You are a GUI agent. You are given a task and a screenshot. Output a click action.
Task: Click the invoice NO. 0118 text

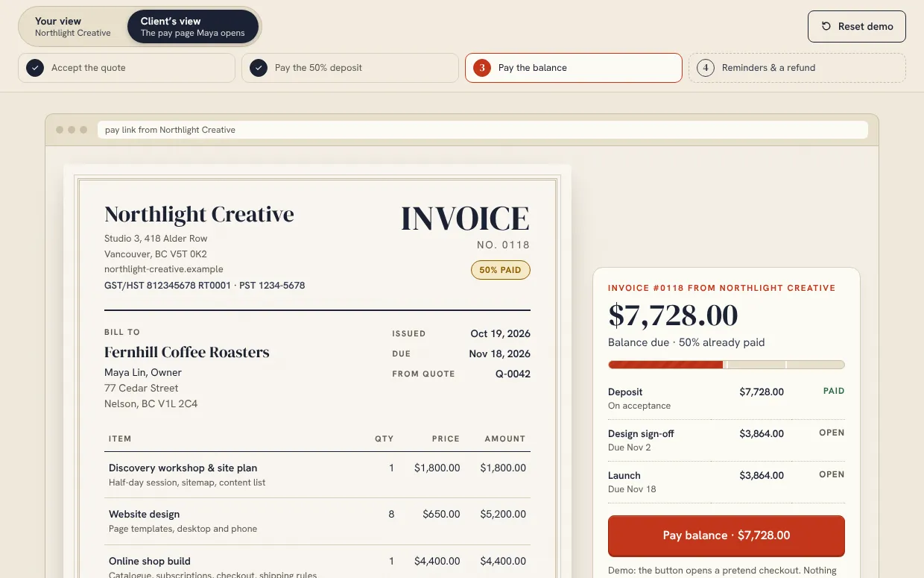click(x=503, y=245)
